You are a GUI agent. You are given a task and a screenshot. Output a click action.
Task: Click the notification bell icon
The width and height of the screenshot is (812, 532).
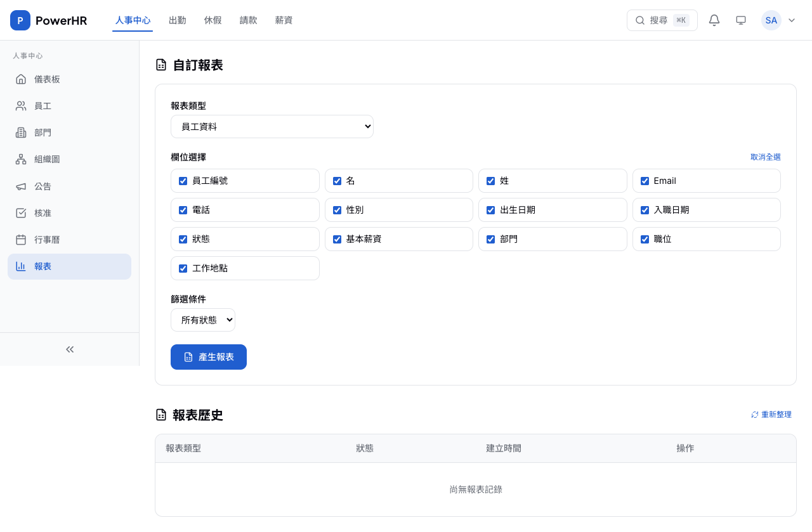click(714, 20)
